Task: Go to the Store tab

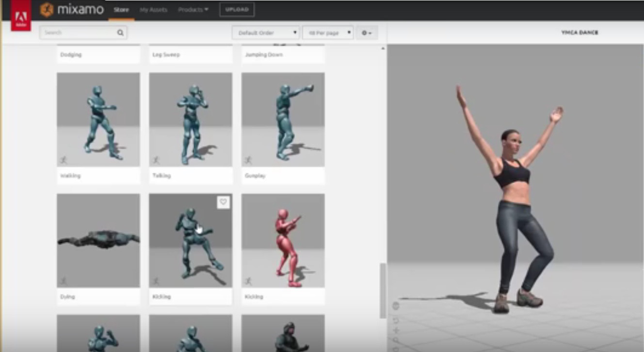Action: point(121,10)
